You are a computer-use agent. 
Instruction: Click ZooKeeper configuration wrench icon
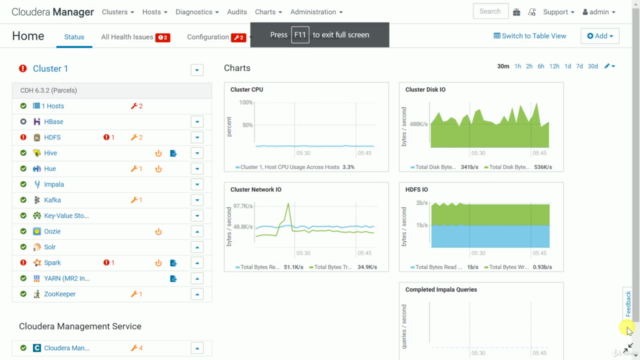[x=136, y=294]
